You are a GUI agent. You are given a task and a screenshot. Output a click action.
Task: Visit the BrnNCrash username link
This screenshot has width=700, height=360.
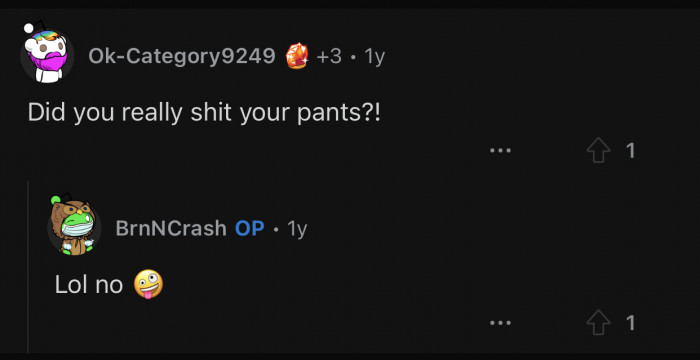coord(171,228)
